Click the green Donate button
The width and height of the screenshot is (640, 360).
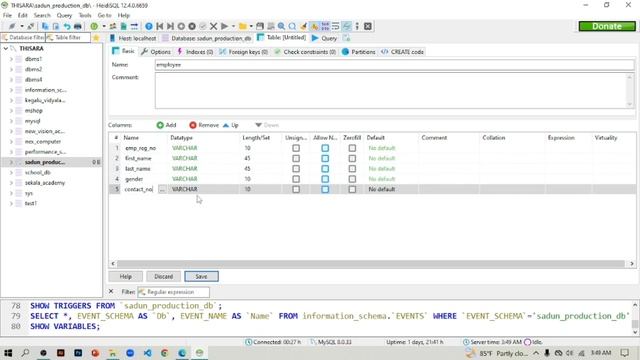607,26
